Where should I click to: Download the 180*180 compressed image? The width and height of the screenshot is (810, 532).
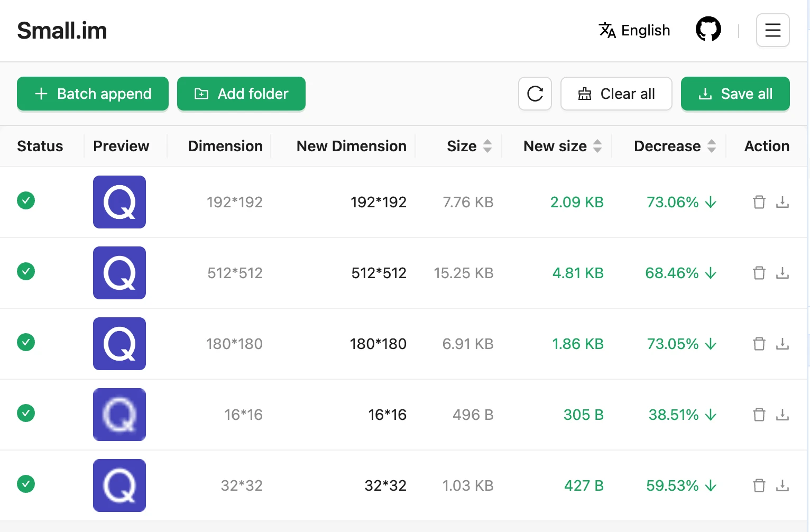point(782,344)
